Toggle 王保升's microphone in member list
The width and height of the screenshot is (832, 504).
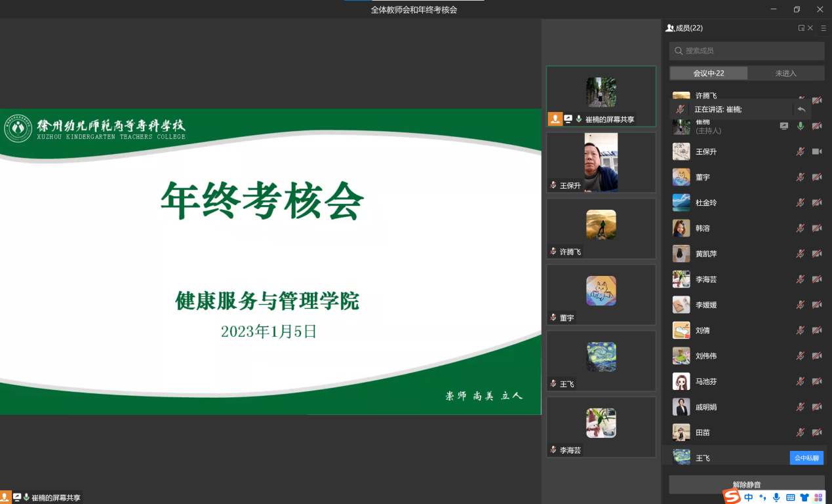click(x=801, y=151)
